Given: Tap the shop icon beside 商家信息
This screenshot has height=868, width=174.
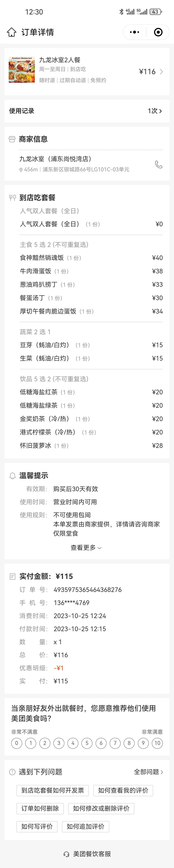Looking at the screenshot, I should pos(12,139).
